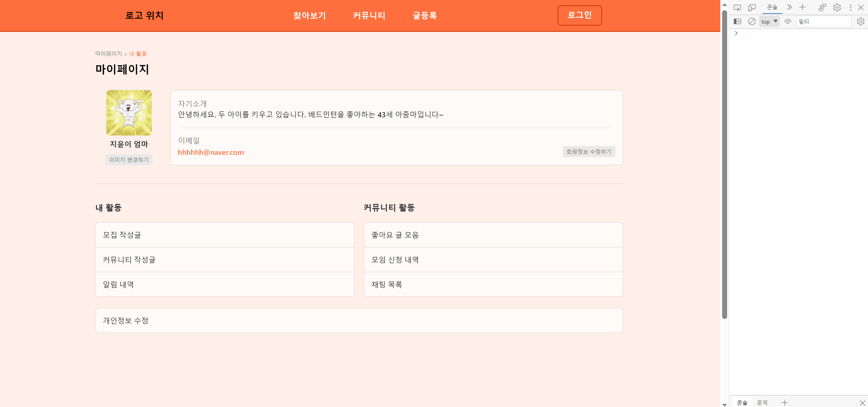
Task: Toggle device emulation mode
Action: coord(752,7)
